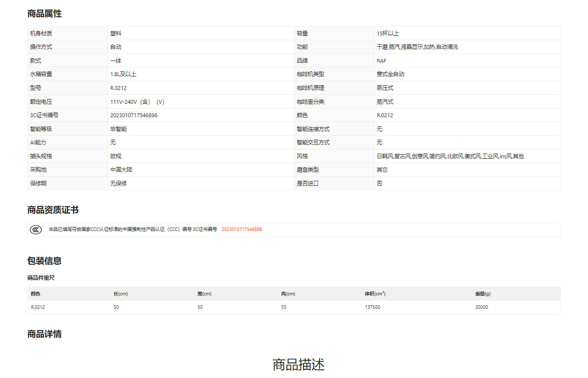This screenshot has width=588, height=378.
Task: Click the coffee pot class 蒸汽式
Action: tap(385, 102)
